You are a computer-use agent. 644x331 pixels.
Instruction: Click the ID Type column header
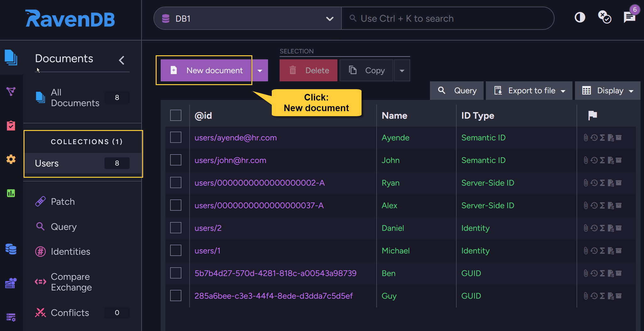click(478, 116)
